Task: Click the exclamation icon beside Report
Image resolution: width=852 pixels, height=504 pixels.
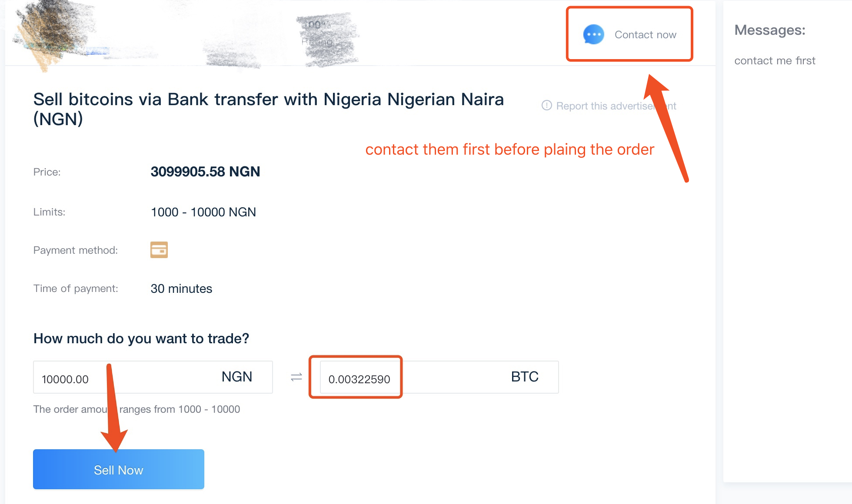Action: 546,106
